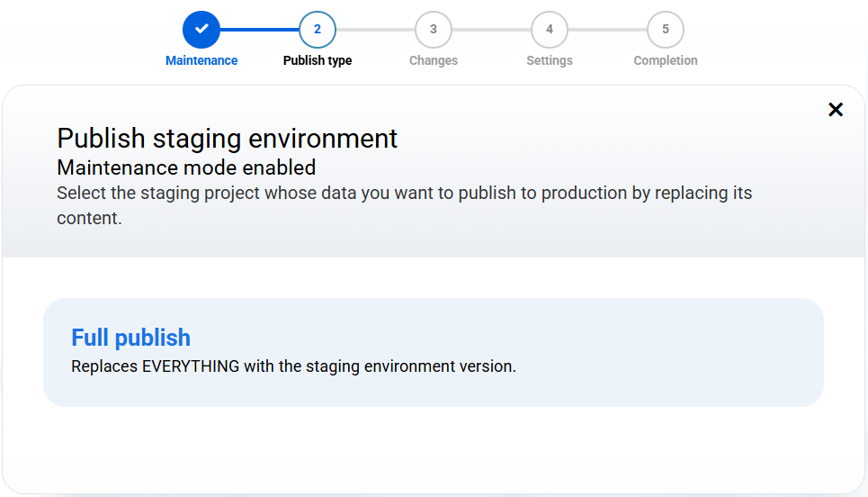Go to the step 5 circle
This screenshot has height=497, width=868.
pos(666,30)
